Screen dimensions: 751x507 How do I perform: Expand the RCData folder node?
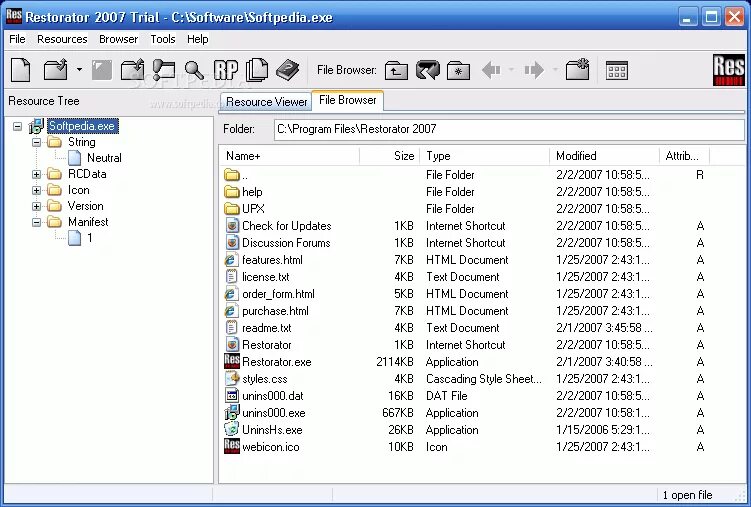[x=36, y=174]
